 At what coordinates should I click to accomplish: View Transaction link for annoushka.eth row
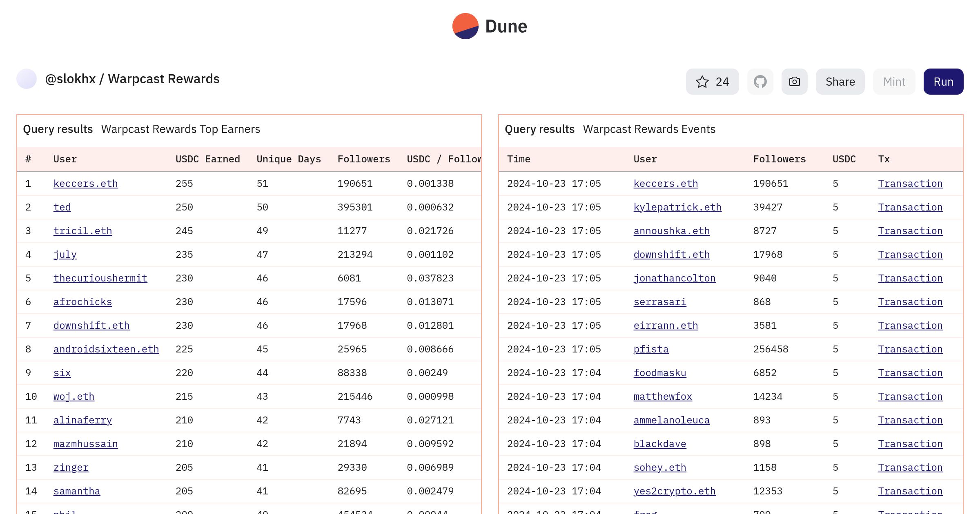[x=910, y=231]
